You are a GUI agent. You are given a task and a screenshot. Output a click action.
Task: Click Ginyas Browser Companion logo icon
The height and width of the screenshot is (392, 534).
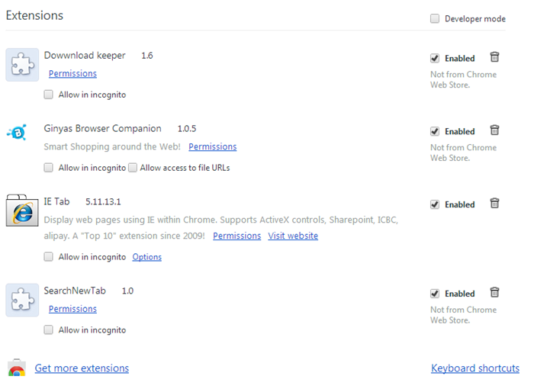pyautogui.click(x=17, y=132)
